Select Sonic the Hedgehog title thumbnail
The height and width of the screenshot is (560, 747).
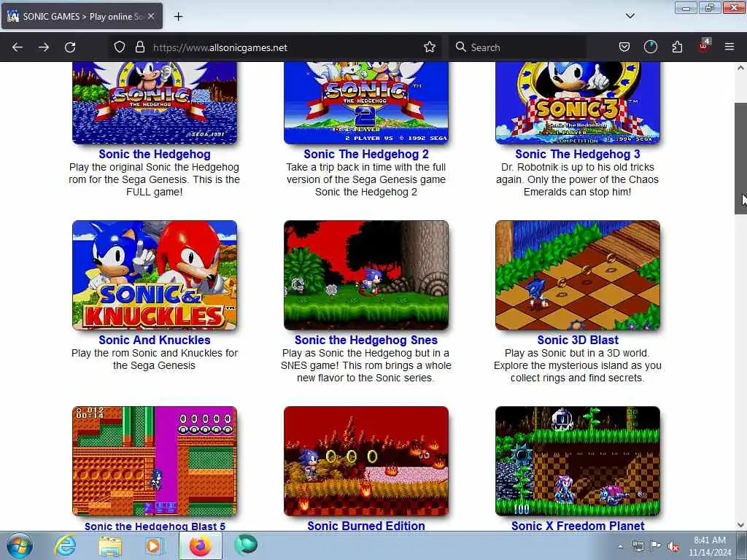(155, 103)
